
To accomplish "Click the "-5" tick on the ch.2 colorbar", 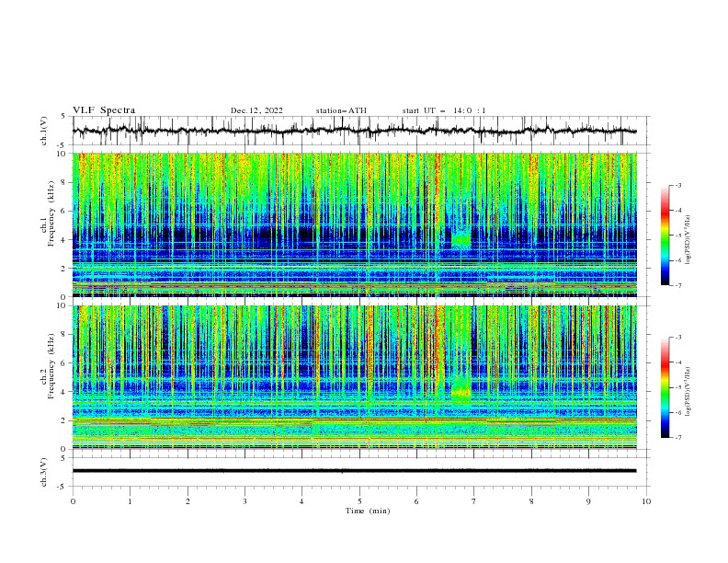I will coord(678,387).
